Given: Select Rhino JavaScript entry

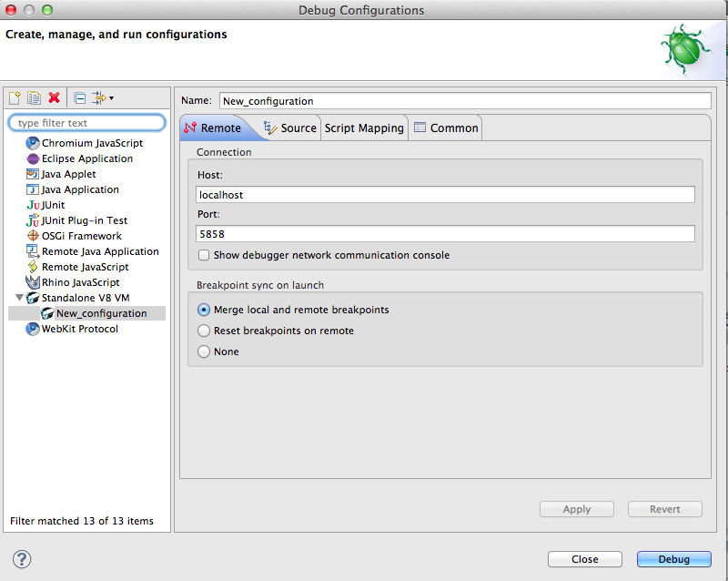Looking at the screenshot, I should pos(80,282).
